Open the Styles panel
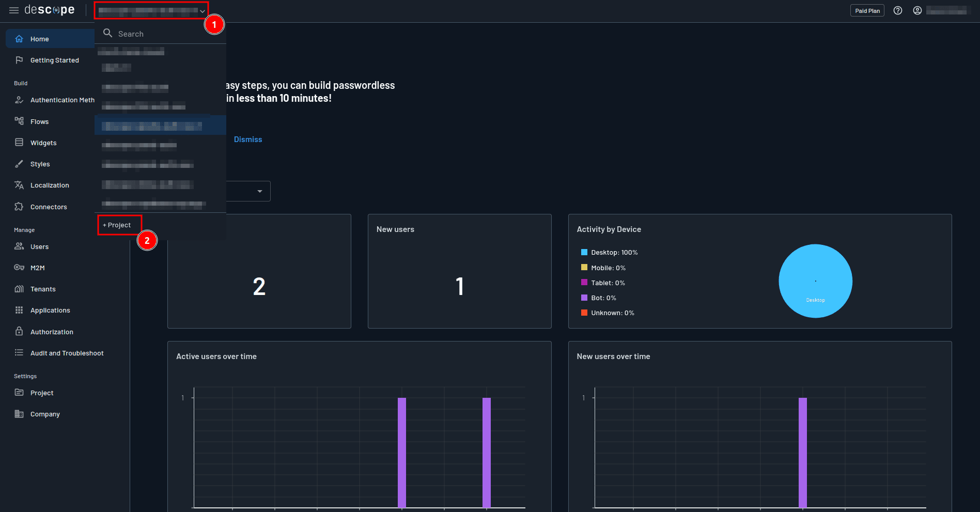 click(x=40, y=164)
